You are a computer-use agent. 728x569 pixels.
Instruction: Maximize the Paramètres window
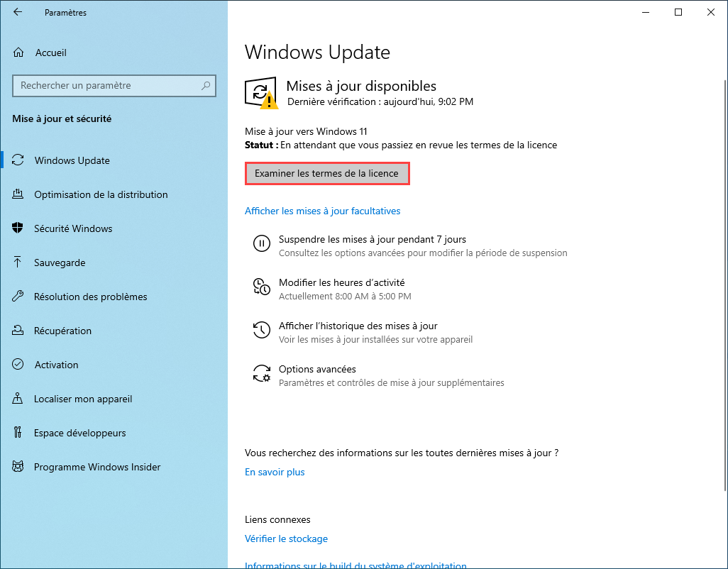(678, 12)
